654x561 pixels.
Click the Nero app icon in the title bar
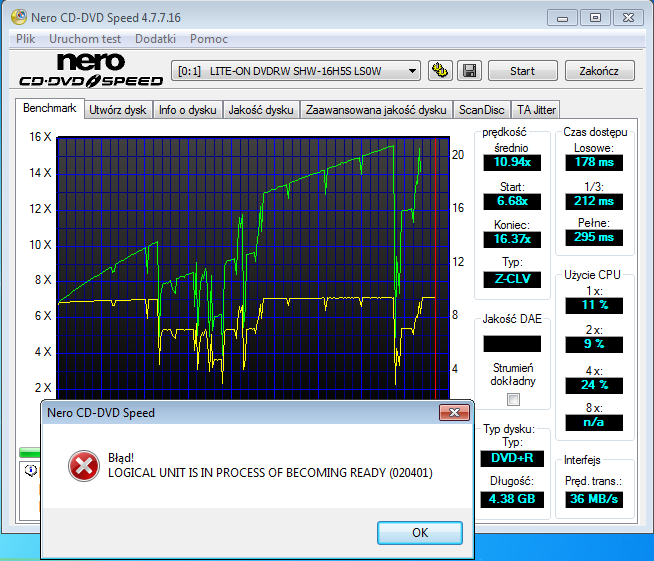19,18
